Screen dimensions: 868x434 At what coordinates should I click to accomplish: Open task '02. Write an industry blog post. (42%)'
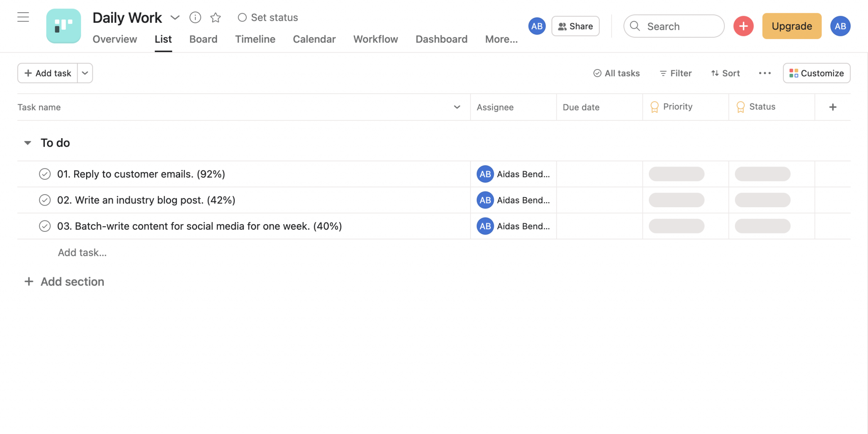(146, 200)
